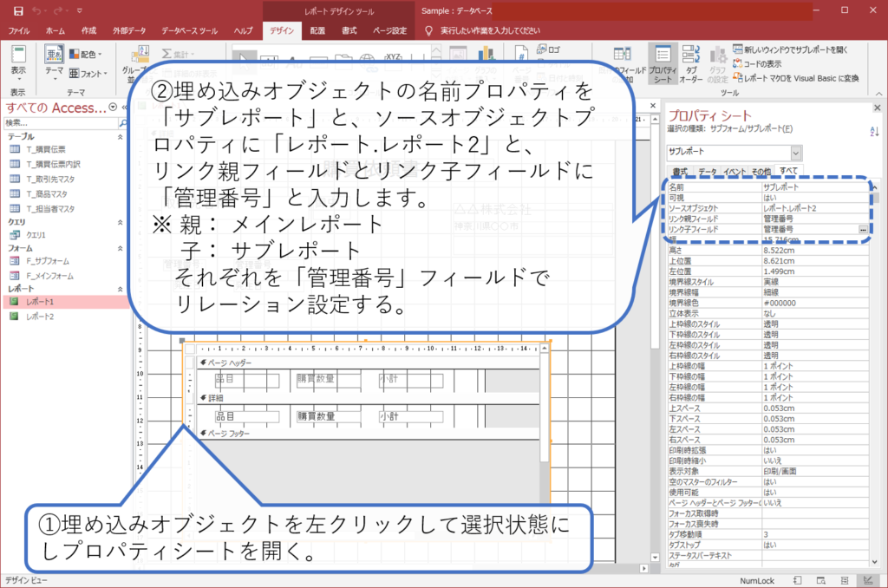Select table T_購買伝票内訳
Image resolution: width=888 pixels, height=588 pixels.
[x=53, y=164]
